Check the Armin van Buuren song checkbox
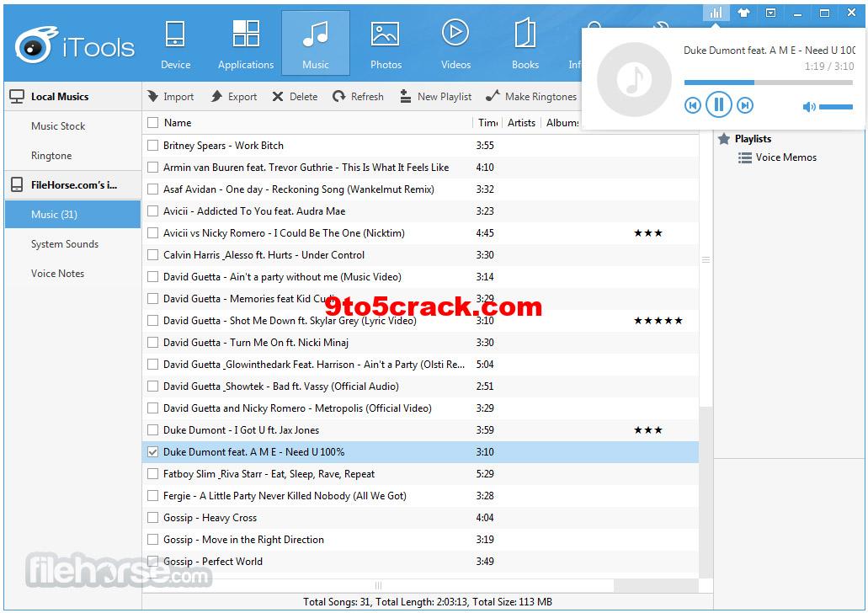Screen dimensions: 868x613 coord(152,168)
